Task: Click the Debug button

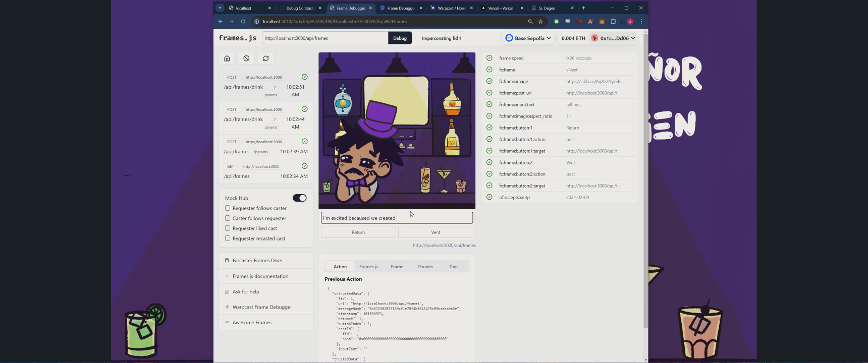Action: (400, 38)
